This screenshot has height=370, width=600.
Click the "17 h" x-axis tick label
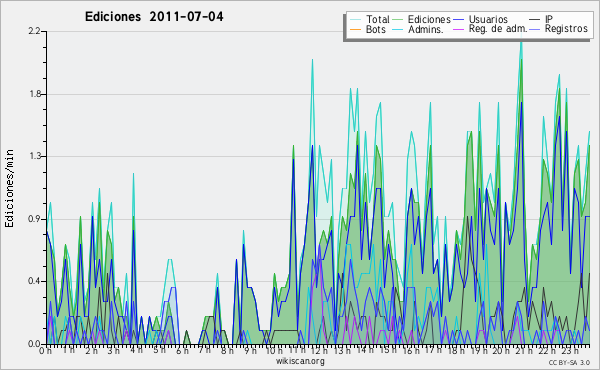[x=433, y=351]
